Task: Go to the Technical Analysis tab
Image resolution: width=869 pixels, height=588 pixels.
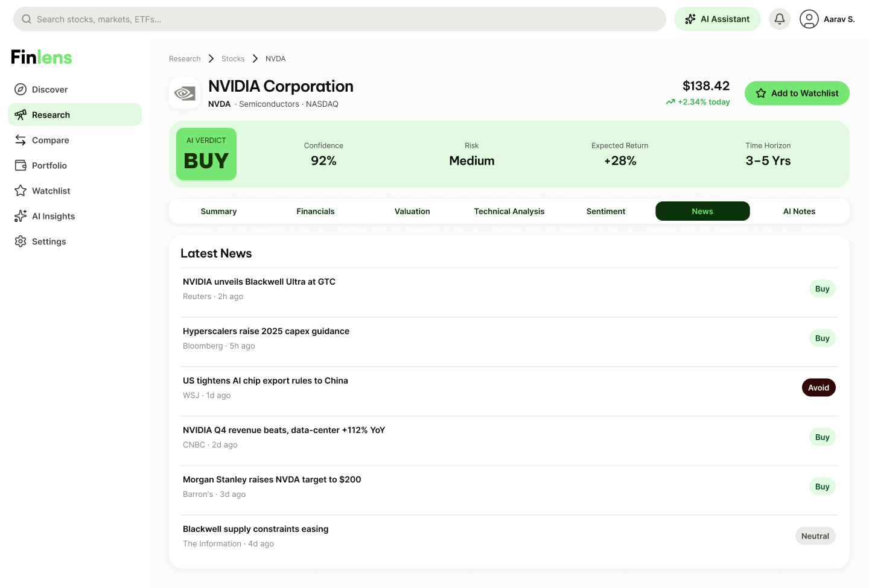Action: (x=509, y=211)
